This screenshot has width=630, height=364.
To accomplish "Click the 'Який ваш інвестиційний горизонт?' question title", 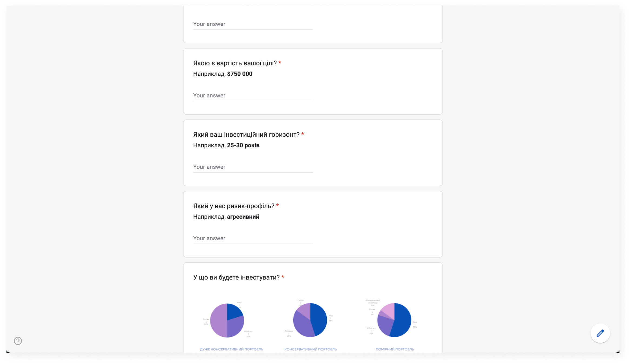I will [x=246, y=135].
